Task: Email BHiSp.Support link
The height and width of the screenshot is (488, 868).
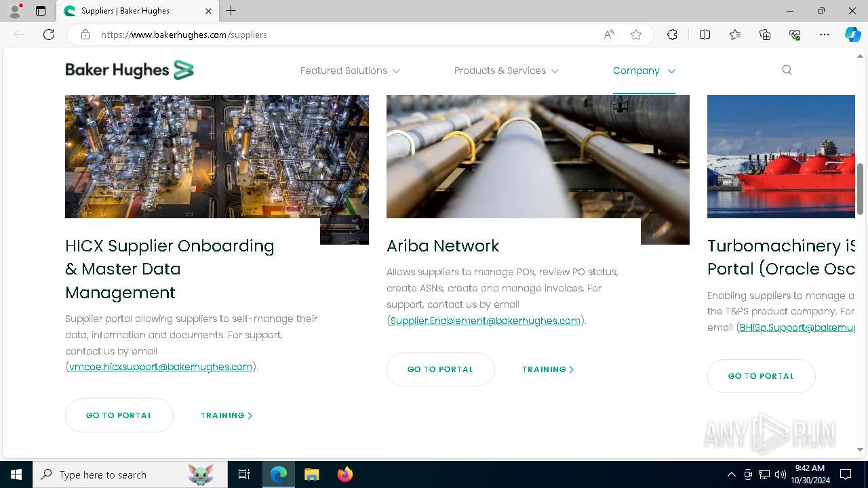Action: [x=797, y=327]
